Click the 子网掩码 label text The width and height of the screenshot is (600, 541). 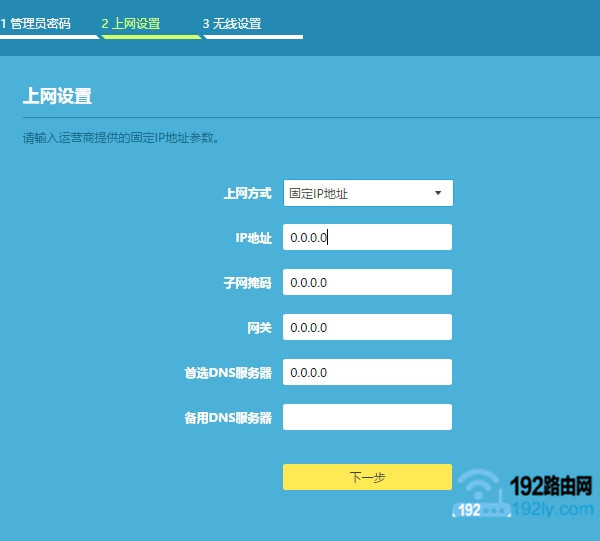pyautogui.click(x=247, y=283)
